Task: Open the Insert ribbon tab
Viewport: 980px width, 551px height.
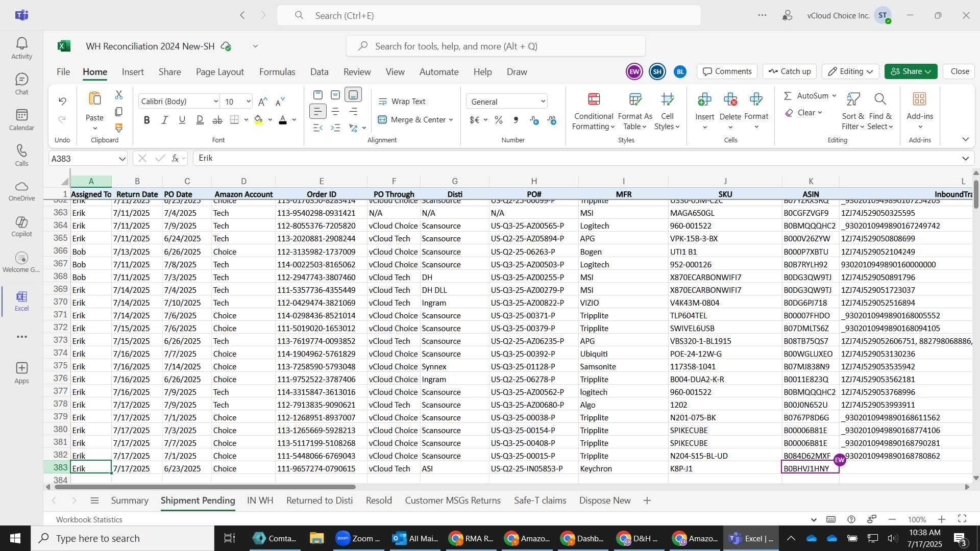Action: [133, 72]
